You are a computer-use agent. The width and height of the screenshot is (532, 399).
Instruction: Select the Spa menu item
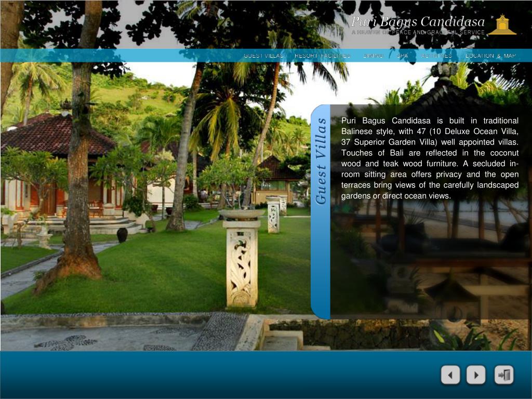coord(403,56)
